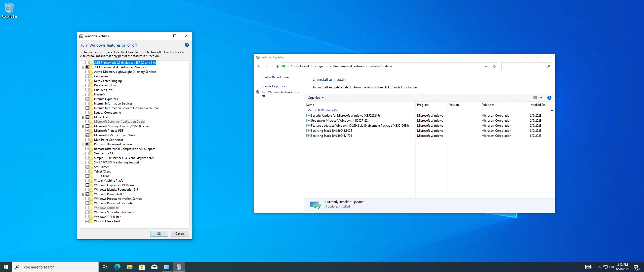Open the Uninstall a program link

click(274, 86)
